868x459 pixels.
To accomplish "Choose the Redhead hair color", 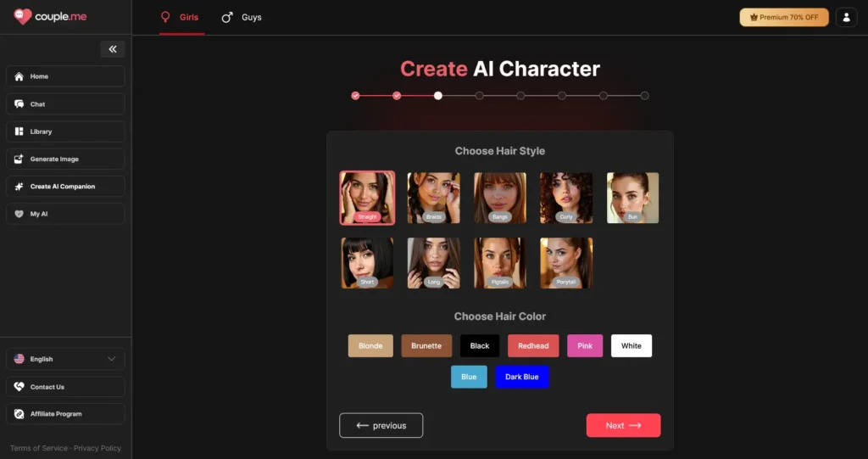I will 533,346.
